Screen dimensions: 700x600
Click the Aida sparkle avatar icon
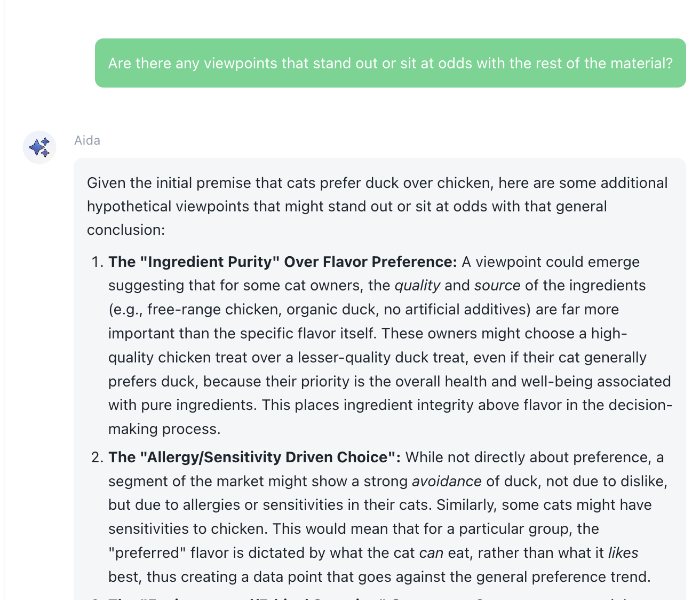[x=39, y=147]
